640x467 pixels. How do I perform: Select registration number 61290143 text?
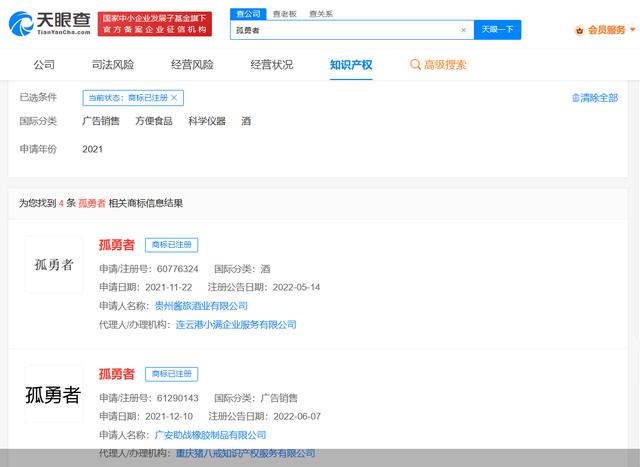pos(178,398)
